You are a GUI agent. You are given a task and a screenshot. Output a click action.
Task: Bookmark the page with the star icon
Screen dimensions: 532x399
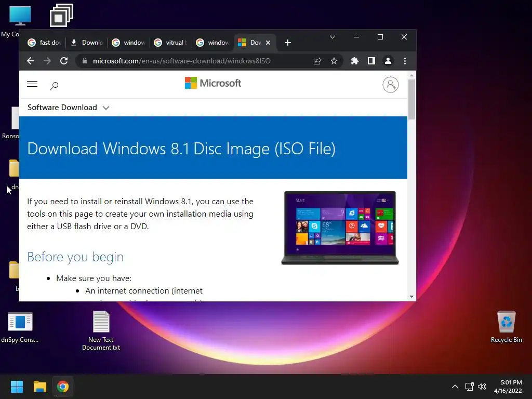tap(334, 61)
